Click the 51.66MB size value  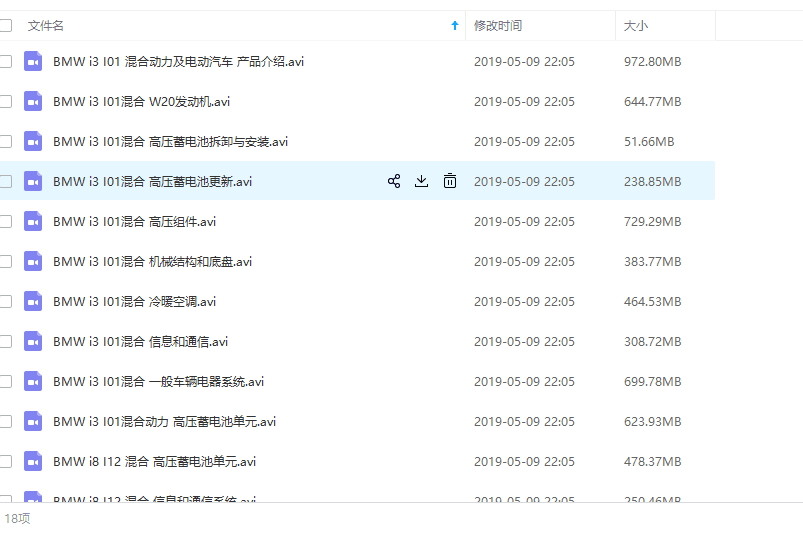click(649, 141)
